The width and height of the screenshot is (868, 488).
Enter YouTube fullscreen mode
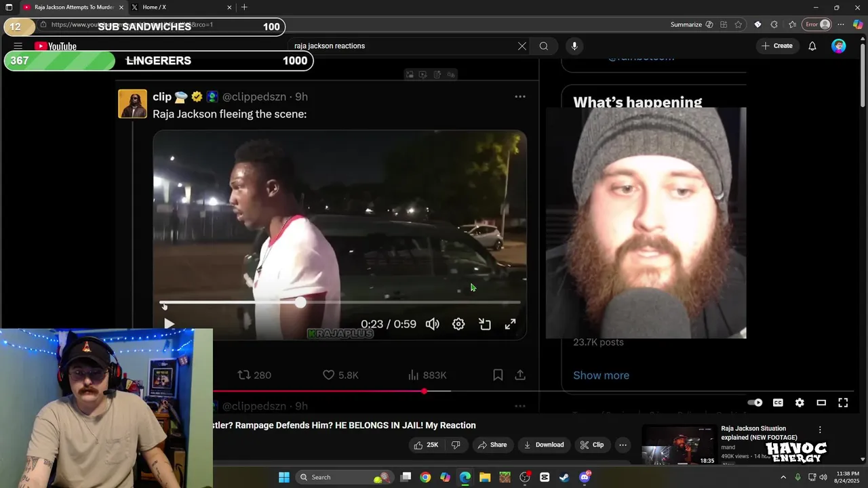843,403
